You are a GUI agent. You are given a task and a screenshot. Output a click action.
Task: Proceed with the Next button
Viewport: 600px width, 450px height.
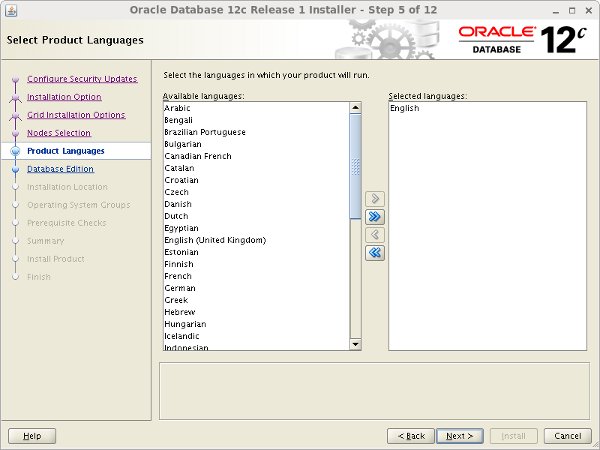(x=460, y=436)
